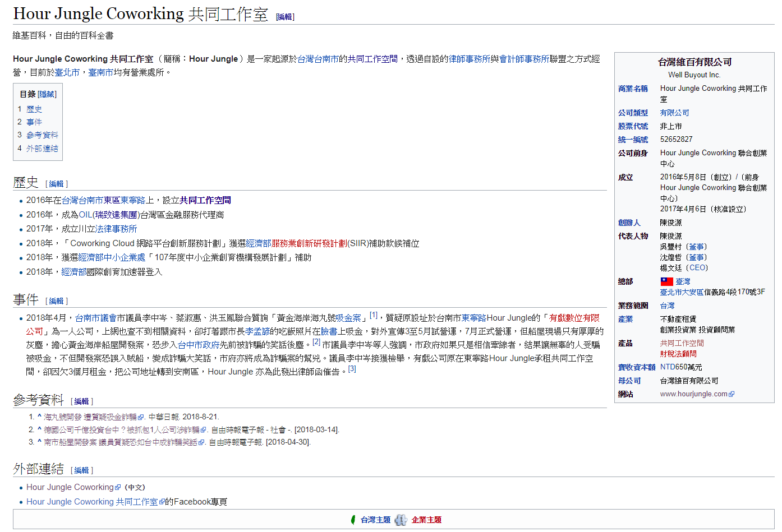The width and height of the screenshot is (782, 532).
Task: Click the Taiwan flag icon in infobox
Action: [666, 281]
